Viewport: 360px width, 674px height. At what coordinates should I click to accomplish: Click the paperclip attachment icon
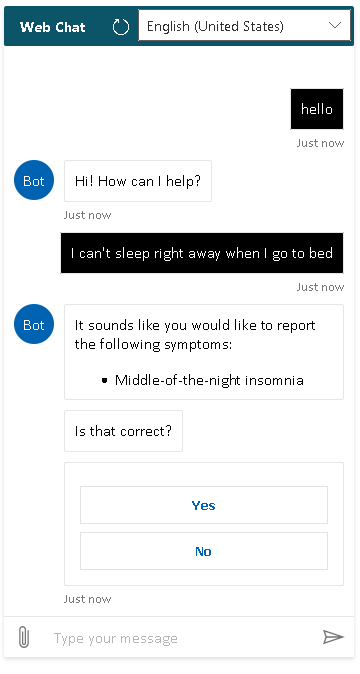tap(24, 637)
